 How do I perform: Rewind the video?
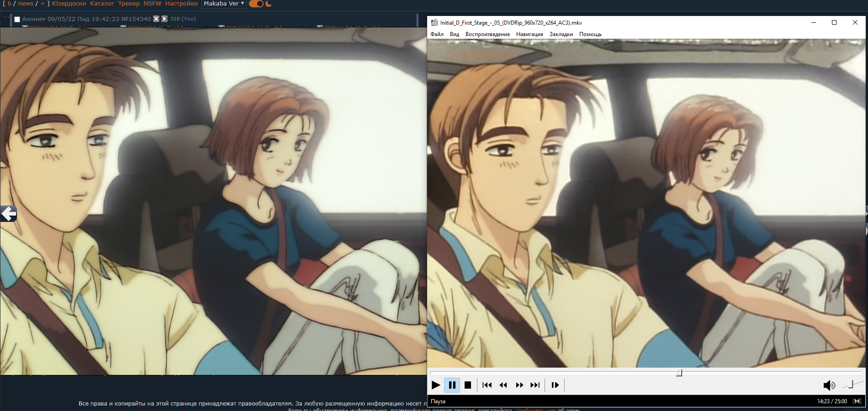[503, 385]
